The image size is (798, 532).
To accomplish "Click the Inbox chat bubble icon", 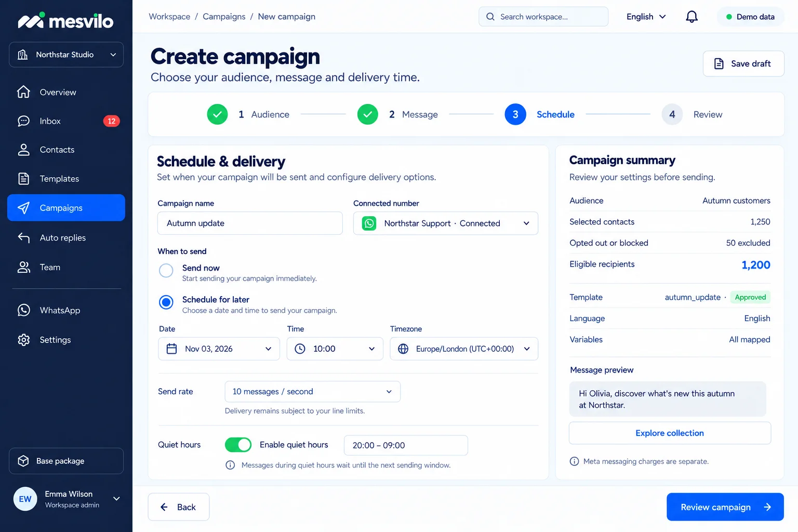I will pos(23,121).
